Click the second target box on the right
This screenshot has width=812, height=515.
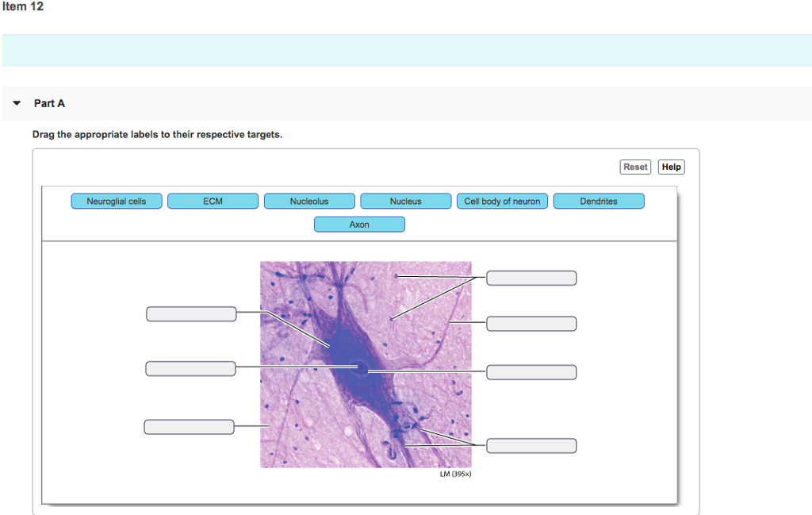pos(531,324)
